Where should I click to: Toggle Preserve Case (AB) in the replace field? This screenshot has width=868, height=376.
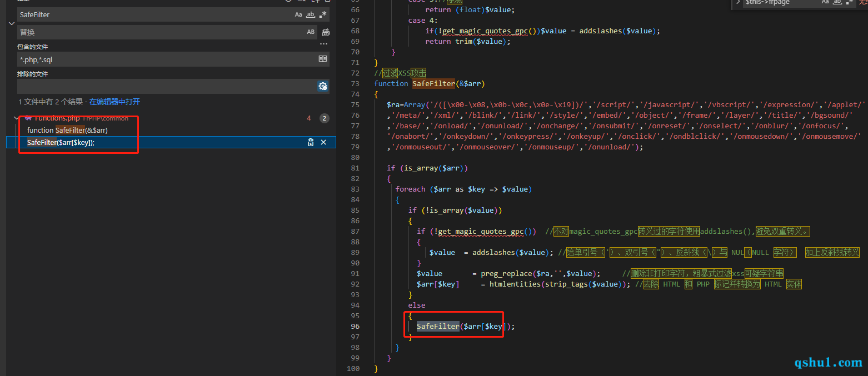click(311, 32)
